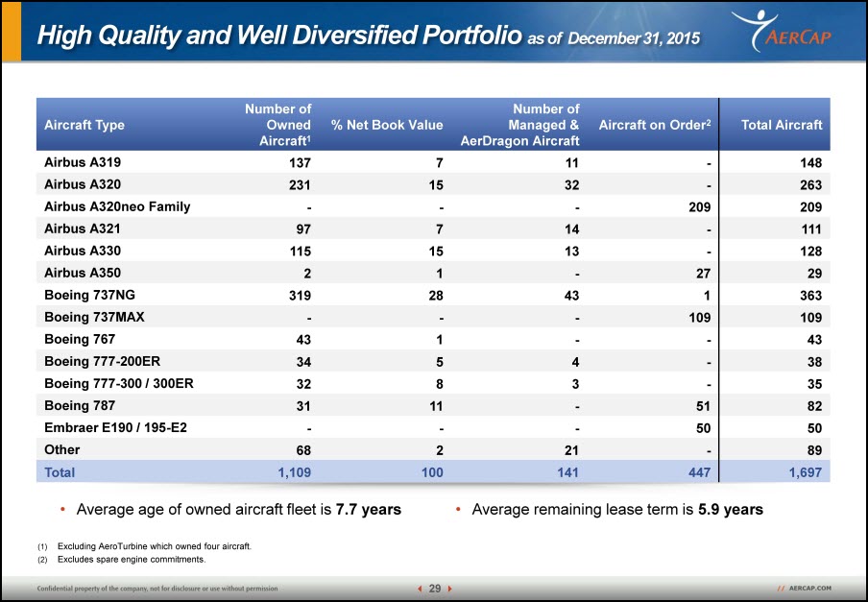Click the Boeing 777-300 / 300ER row label
Screen dimensions: 868x602
pos(119,383)
